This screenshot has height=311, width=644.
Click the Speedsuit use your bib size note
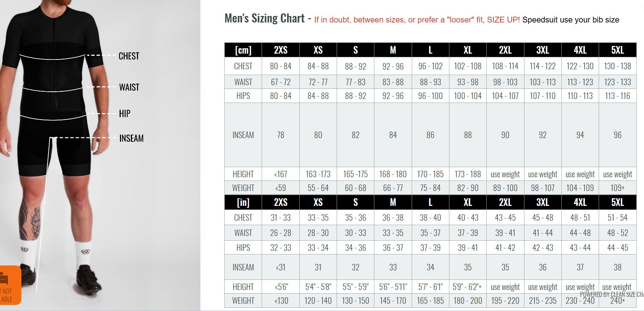pos(570,20)
